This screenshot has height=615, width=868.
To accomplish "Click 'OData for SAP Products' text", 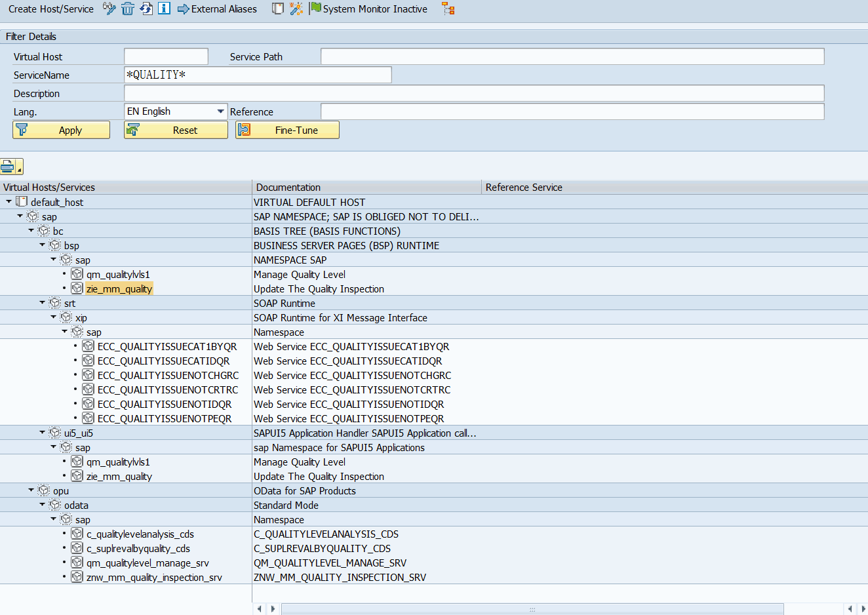I will pyautogui.click(x=305, y=491).
